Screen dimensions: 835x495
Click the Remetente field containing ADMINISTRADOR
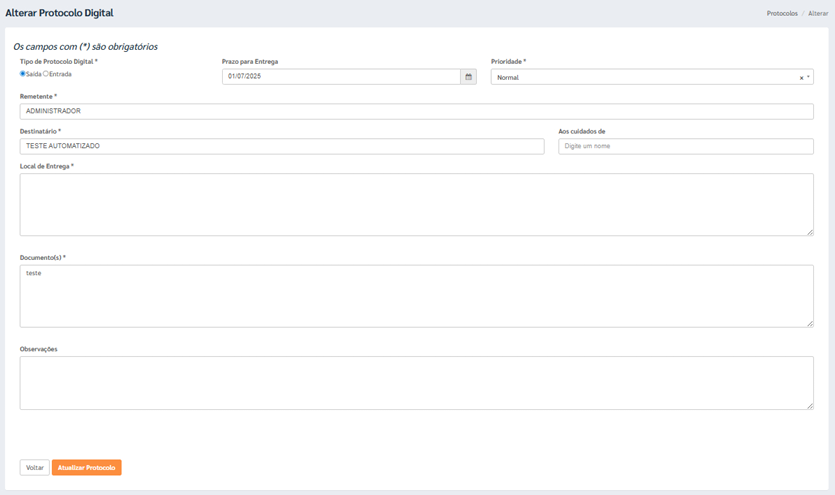coord(416,111)
